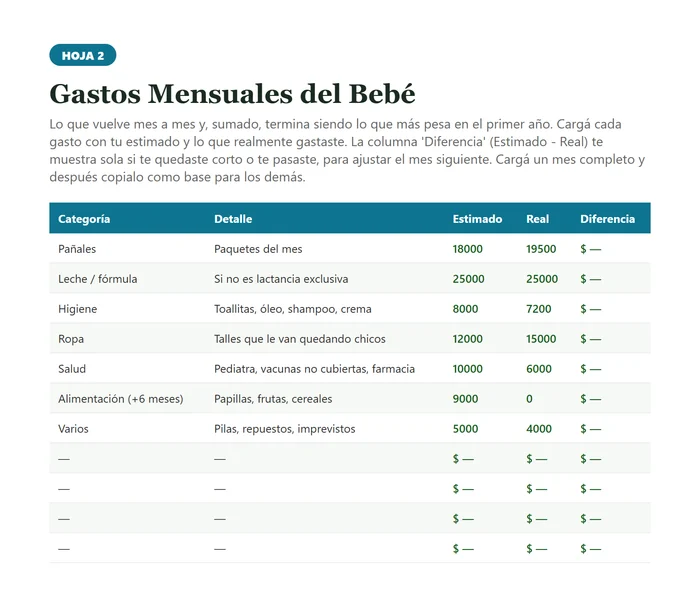Image resolution: width=700 pixels, height=607 pixels.
Task: Click the Real column header
Action: pyautogui.click(x=538, y=219)
